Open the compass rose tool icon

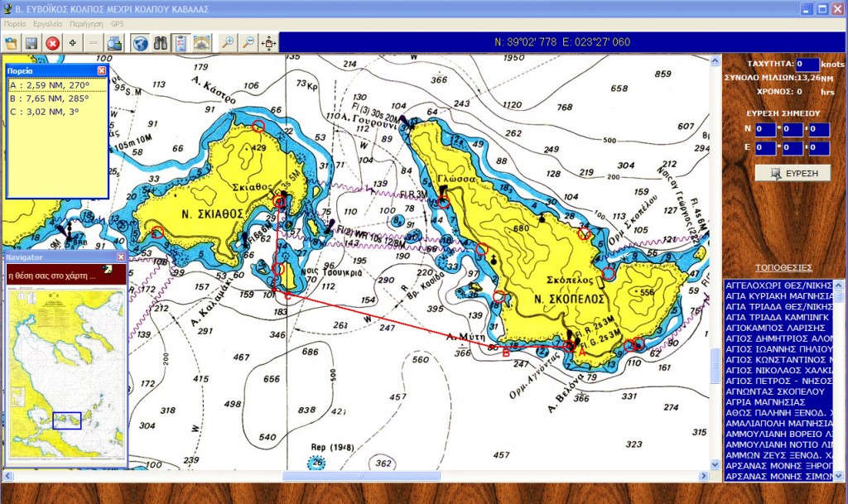(202, 43)
